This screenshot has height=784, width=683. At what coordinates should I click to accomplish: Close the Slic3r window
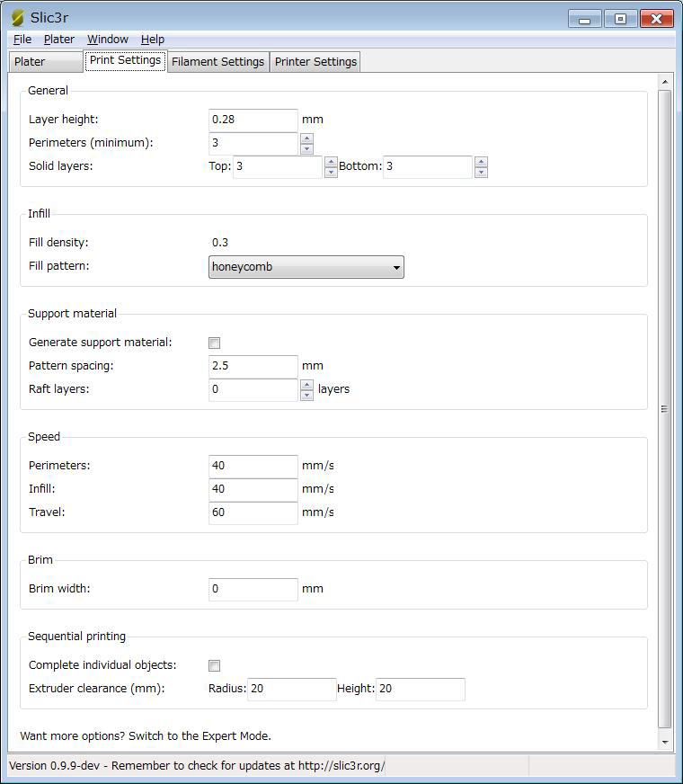point(657,20)
